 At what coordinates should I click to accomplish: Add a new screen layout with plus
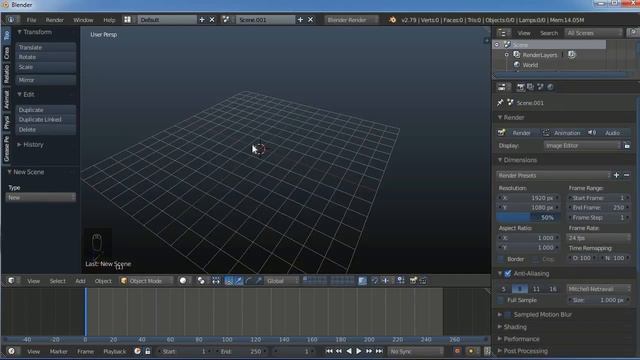point(202,20)
